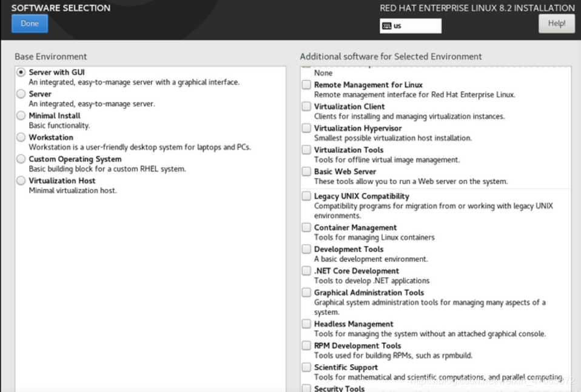
Task: Tick the Virtualization Hypervisor checkbox
Action: click(x=306, y=128)
